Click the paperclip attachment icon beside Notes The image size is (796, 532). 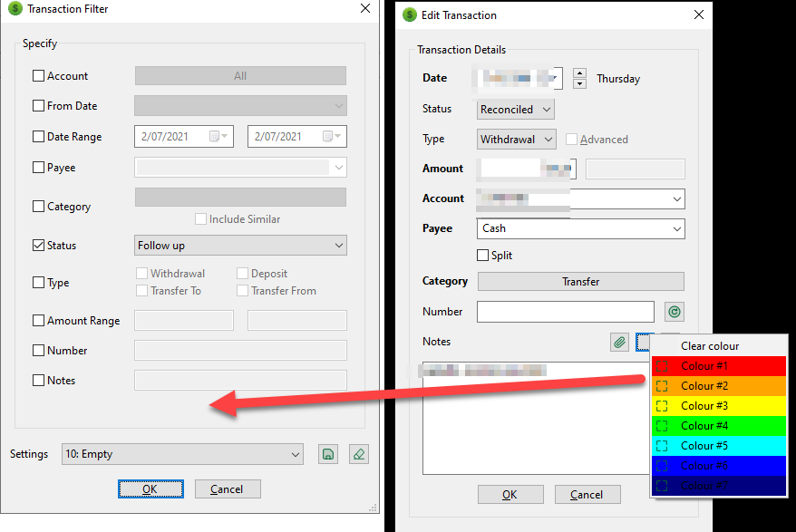coord(619,343)
